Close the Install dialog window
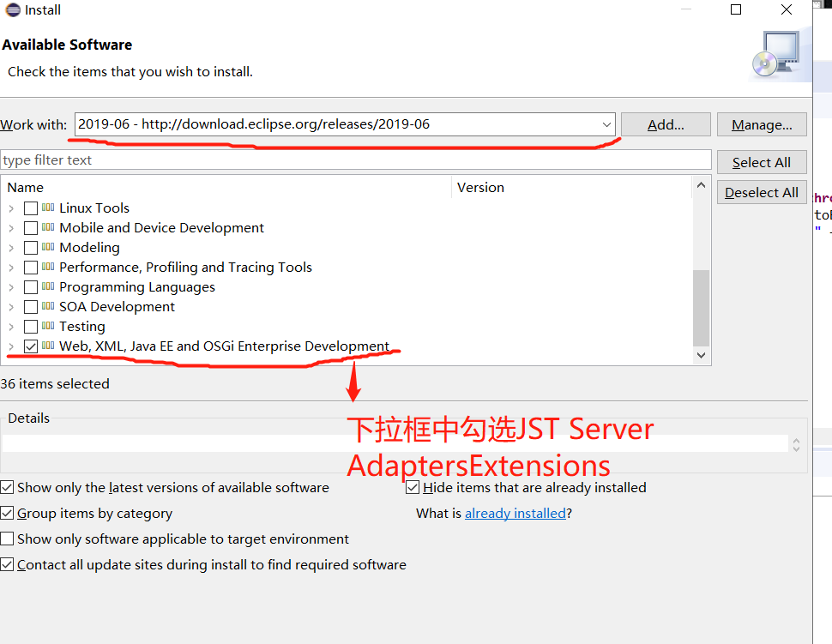The width and height of the screenshot is (832, 644). (x=787, y=9)
